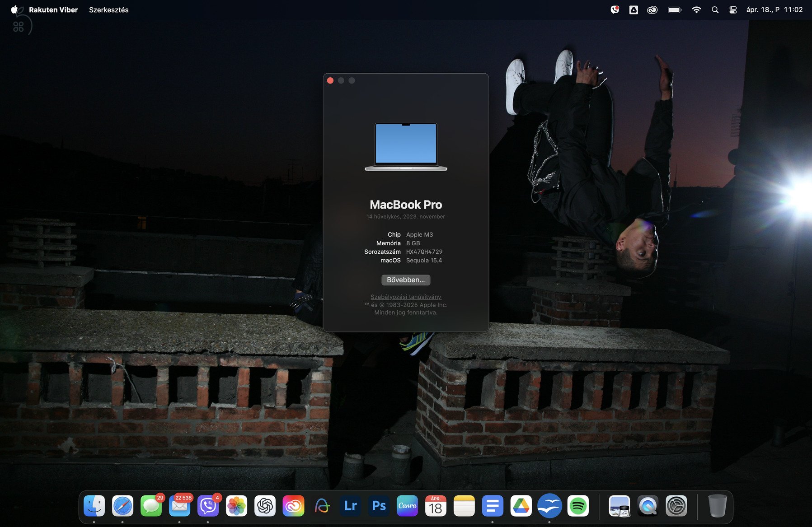Open Viber from the Dock
812x527 pixels.
point(208,506)
